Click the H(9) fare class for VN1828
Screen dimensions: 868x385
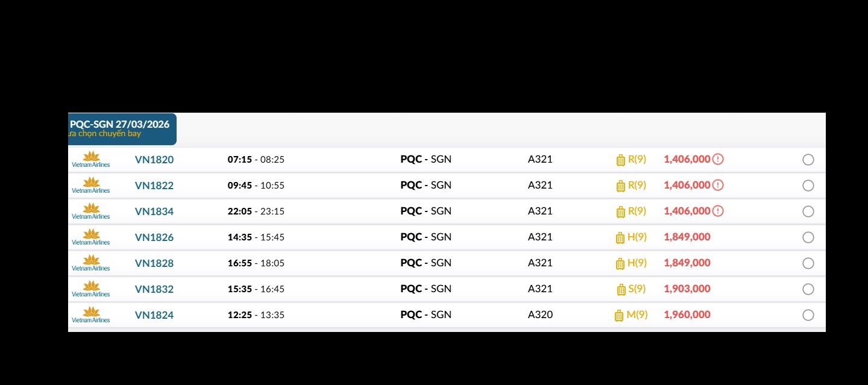637,263
